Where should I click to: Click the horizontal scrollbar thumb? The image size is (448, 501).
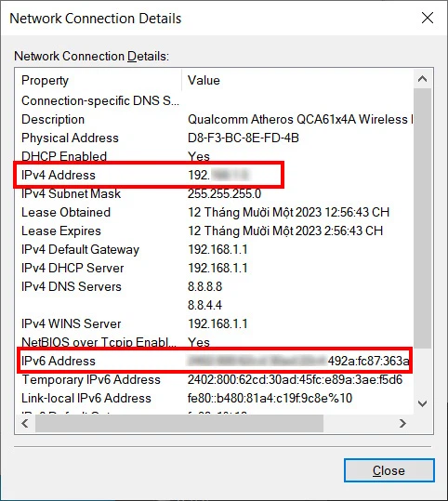tap(179, 423)
